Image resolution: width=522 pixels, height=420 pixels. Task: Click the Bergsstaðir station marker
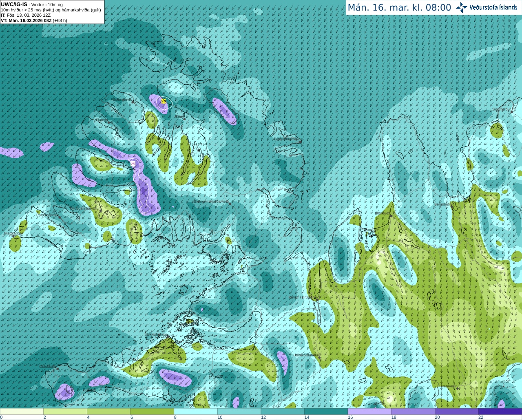(x=451, y=207)
